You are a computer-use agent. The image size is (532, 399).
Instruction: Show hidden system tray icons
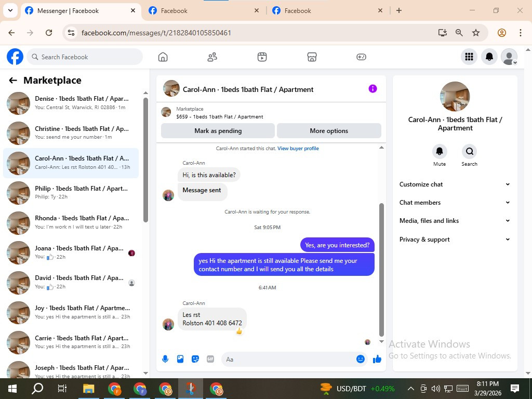[x=410, y=389]
